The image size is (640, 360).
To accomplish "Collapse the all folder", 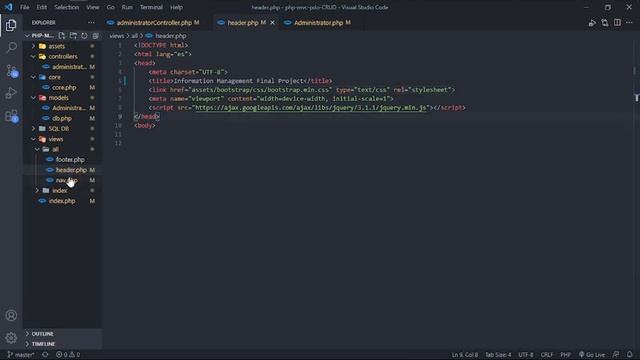I will coord(37,149).
